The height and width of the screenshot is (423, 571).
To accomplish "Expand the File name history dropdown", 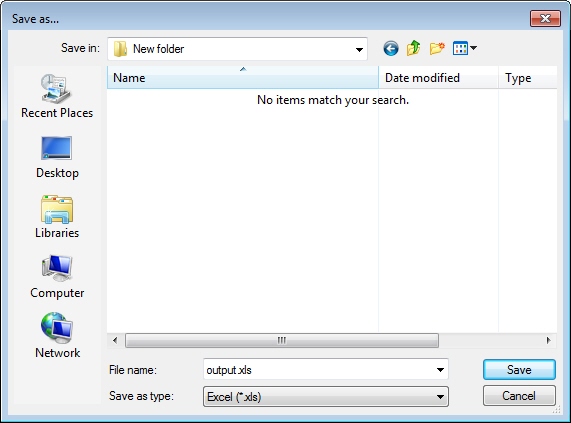I will point(440,370).
